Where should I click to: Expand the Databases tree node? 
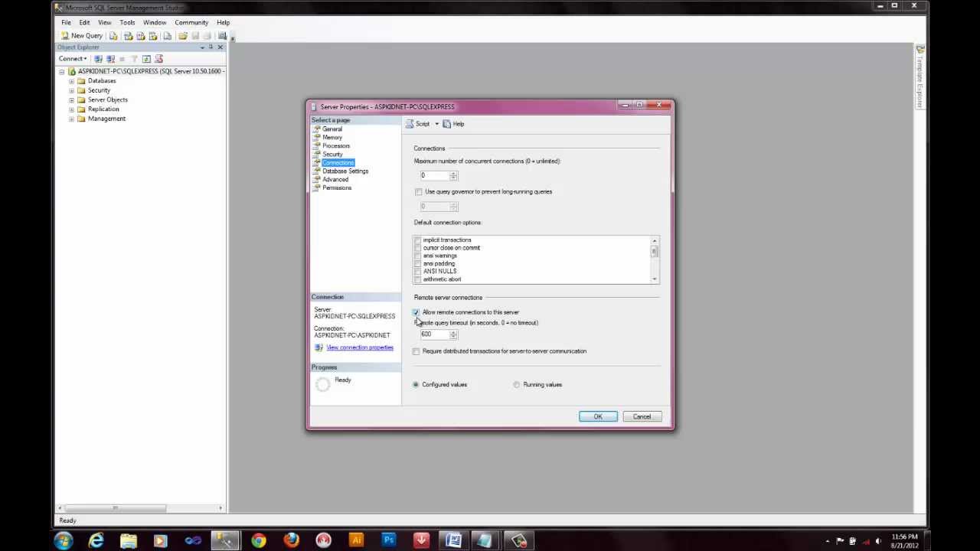click(72, 80)
